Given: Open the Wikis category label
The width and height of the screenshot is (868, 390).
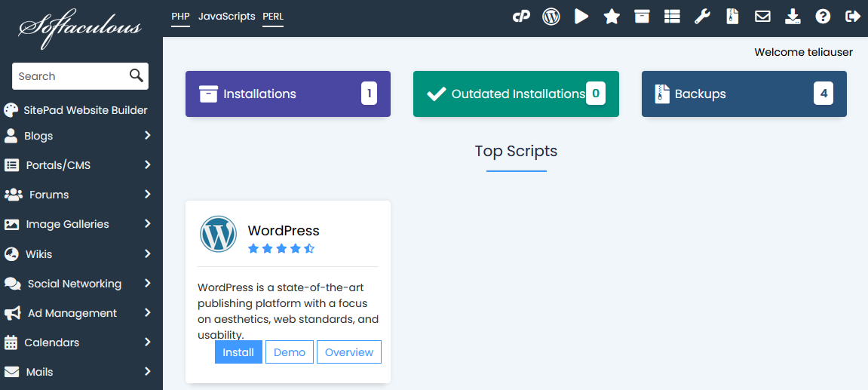Looking at the screenshot, I should click(x=38, y=254).
